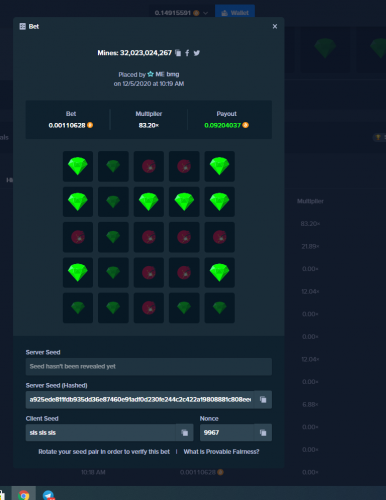The height and width of the screenshot is (500, 386).
Task: Open What is Provable Fairness link
Action: [x=221, y=452]
